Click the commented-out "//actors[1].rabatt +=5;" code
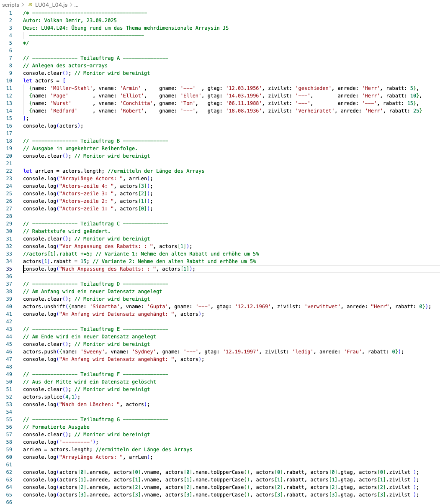The image size is (440, 504). (x=58, y=254)
